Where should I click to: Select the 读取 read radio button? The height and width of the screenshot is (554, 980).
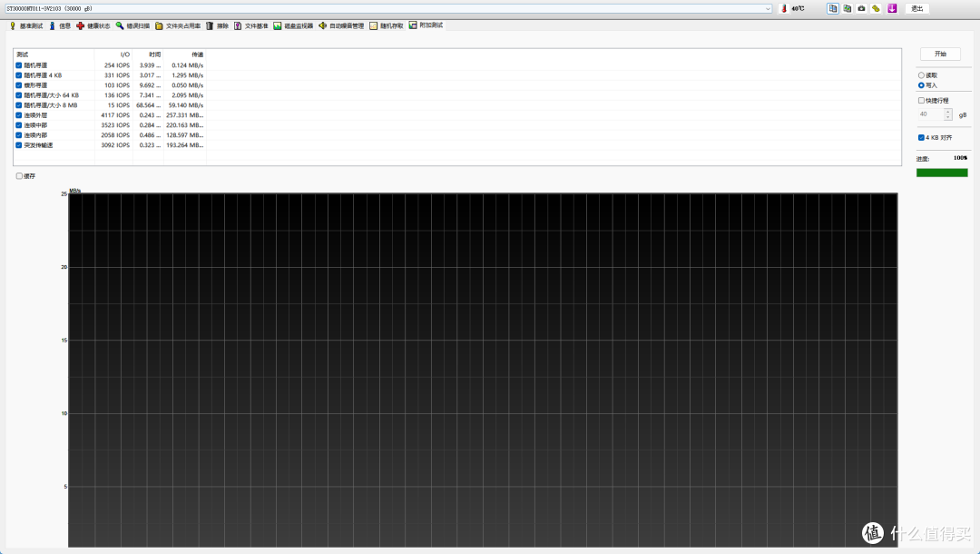pos(921,75)
